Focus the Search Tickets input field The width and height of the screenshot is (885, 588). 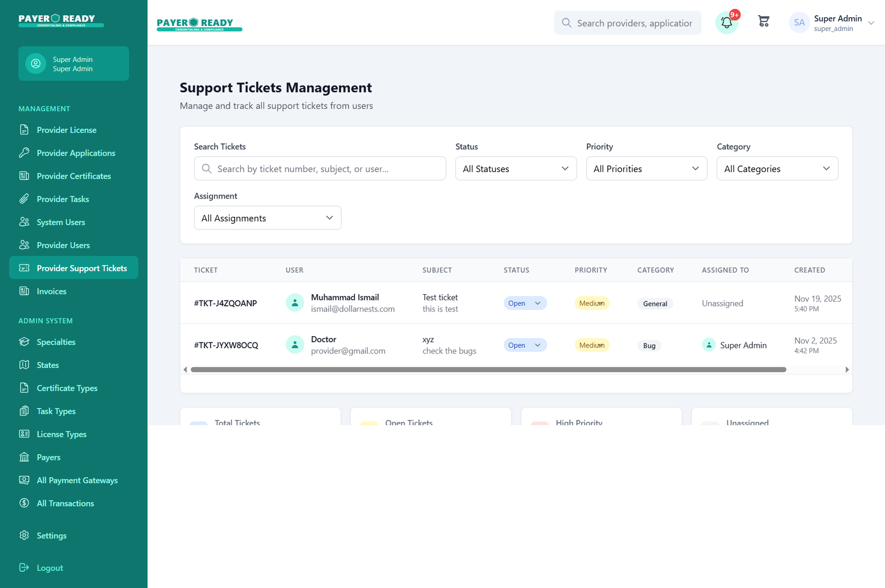point(320,169)
